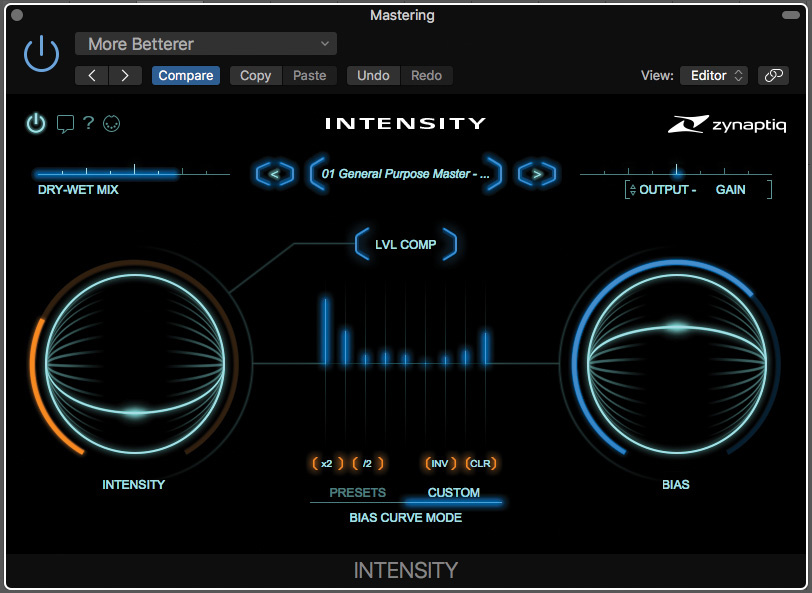Image resolution: width=812 pixels, height=593 pixels.
Task: Bypass INTENSITY with the inner power icon
Action: tap(36, 124)
